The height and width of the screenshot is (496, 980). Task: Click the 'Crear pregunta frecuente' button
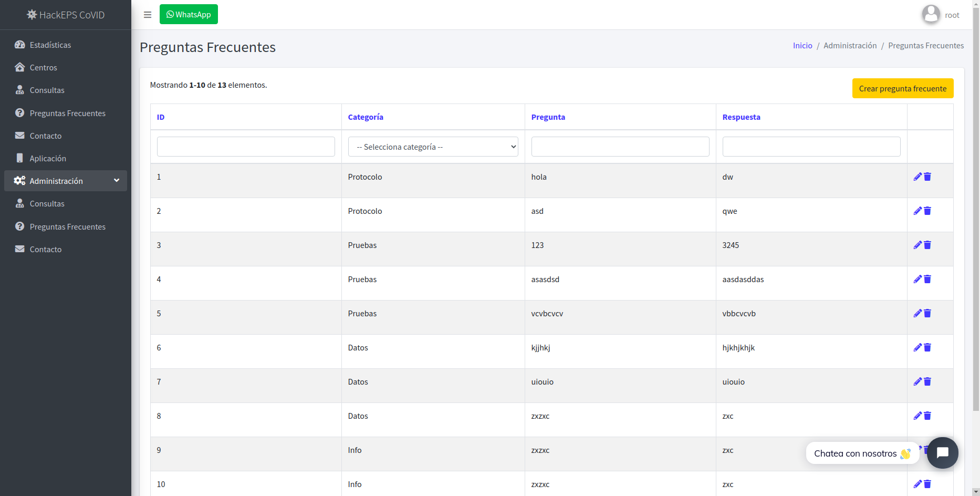point(902,88)
